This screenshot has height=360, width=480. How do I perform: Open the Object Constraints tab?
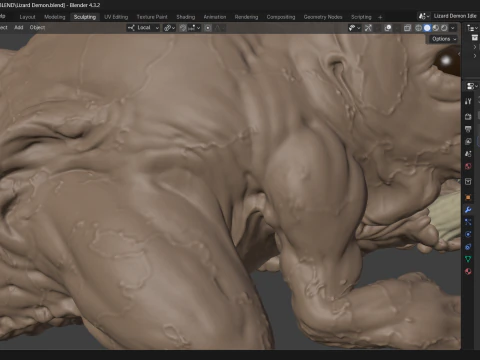point(468,247)
